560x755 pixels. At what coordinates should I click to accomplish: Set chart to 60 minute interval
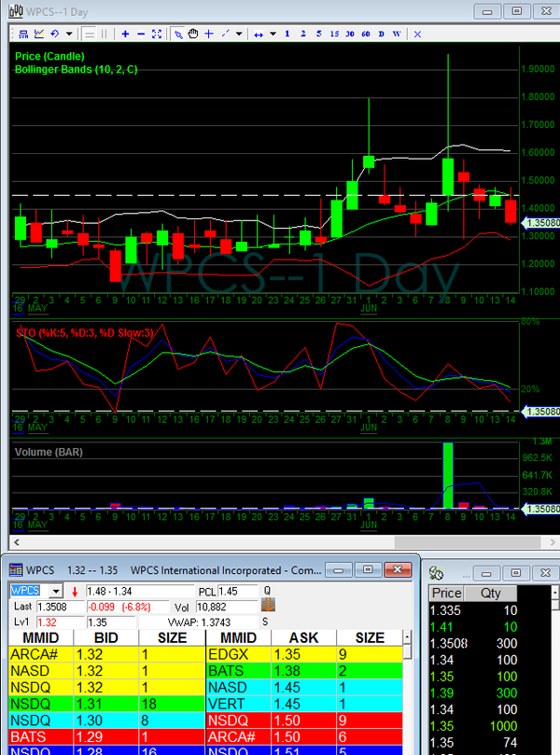[366, 34]
